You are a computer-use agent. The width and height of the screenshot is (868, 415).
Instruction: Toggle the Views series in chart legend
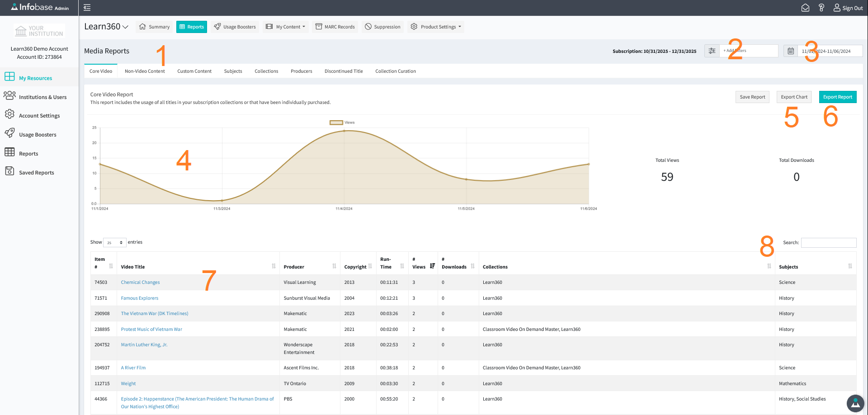click(342, 123)
